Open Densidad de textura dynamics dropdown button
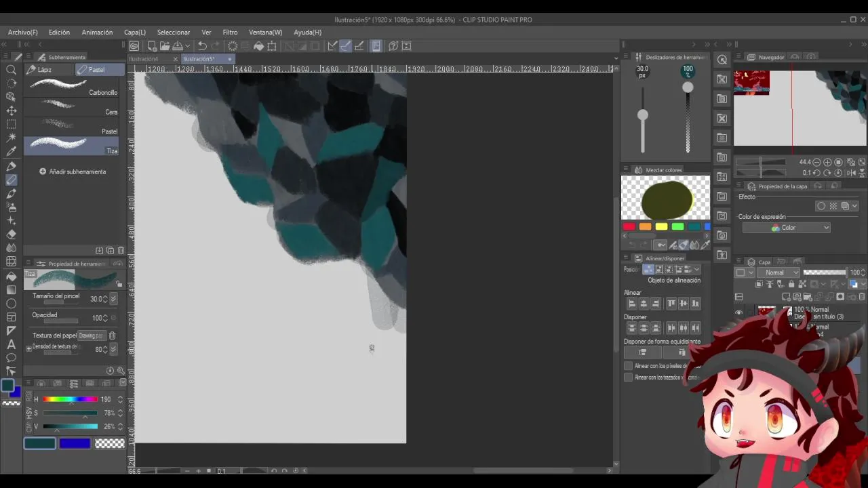The image size is (868, 488). pyautogui.click(x=113, y=349)
